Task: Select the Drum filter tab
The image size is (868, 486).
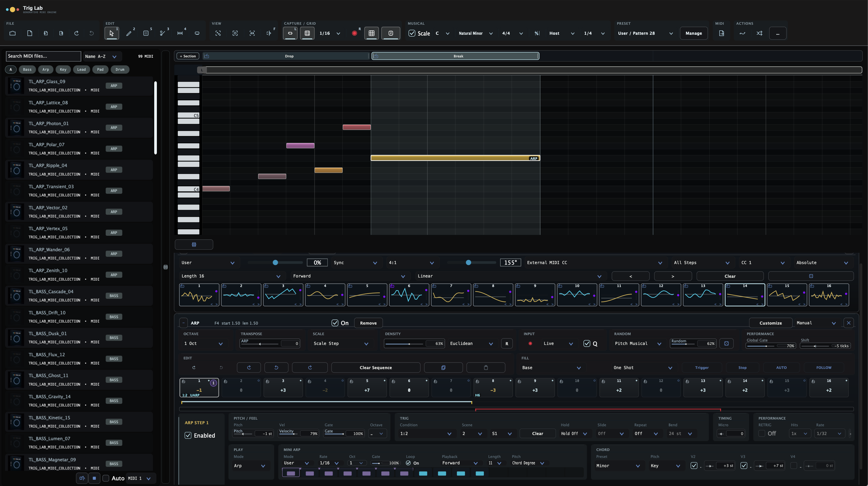Action: (x=120, y=70)
